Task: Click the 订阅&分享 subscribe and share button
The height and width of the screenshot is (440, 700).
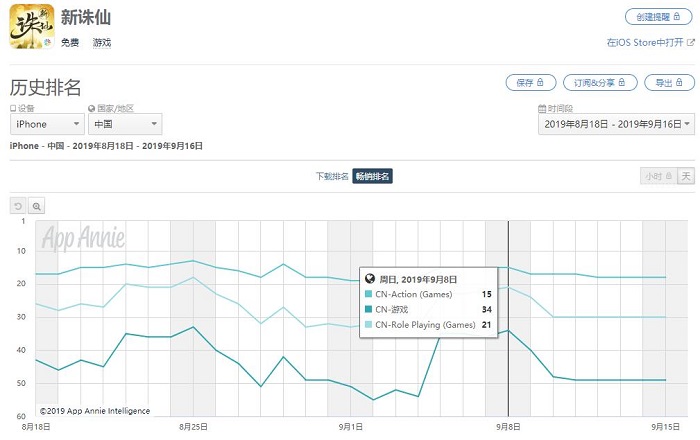Action: pyautogui.click(x=600, y=83)
